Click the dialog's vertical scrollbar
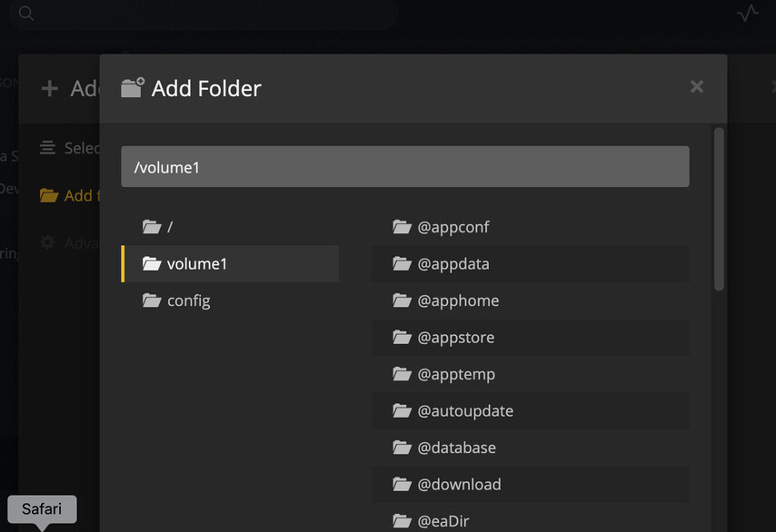The height and width of the screenshot is (532, 776). tap(719, 209)
